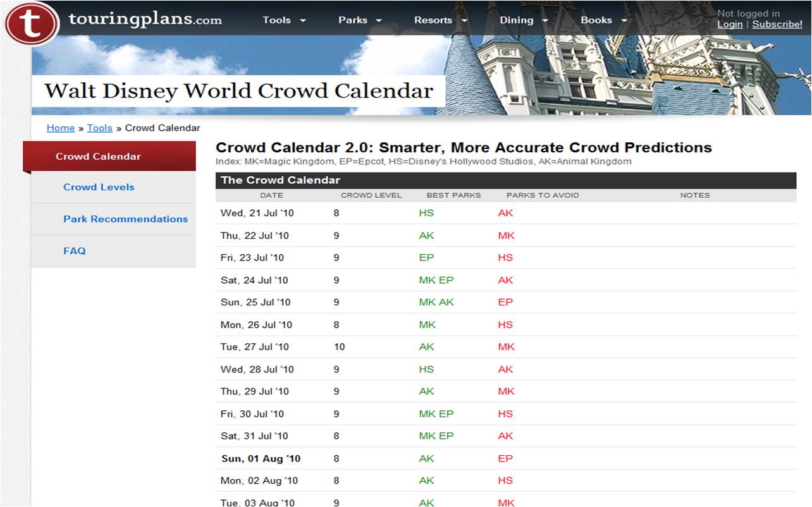The image size is (812, 507).
Task: Click 'The Crowd Calendar' table title bar
Action: coord(506,180)
